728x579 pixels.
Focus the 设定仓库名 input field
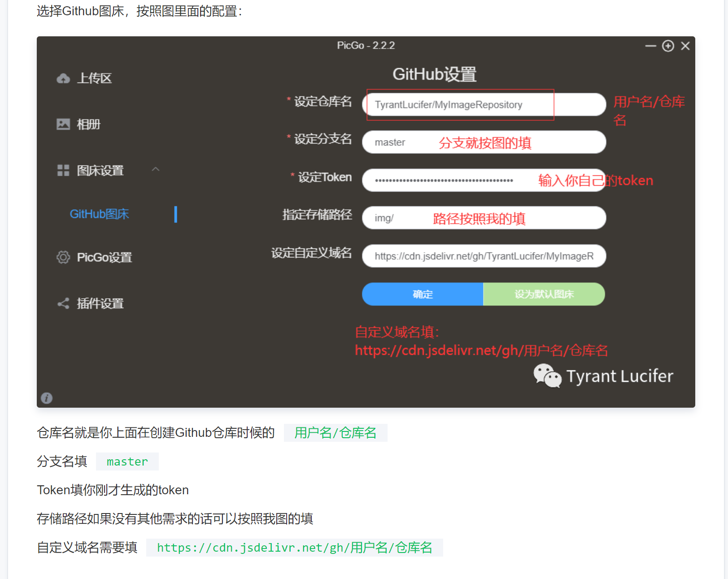(484, 104)
